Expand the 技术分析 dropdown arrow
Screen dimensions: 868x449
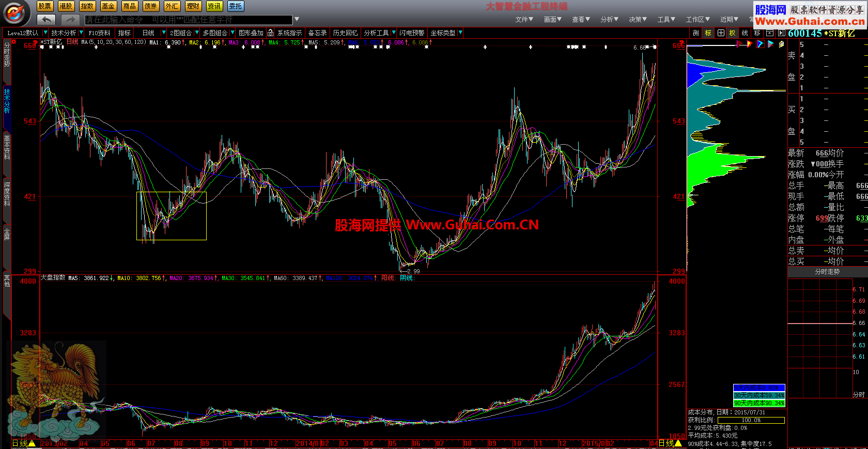[x=81, y=33]
